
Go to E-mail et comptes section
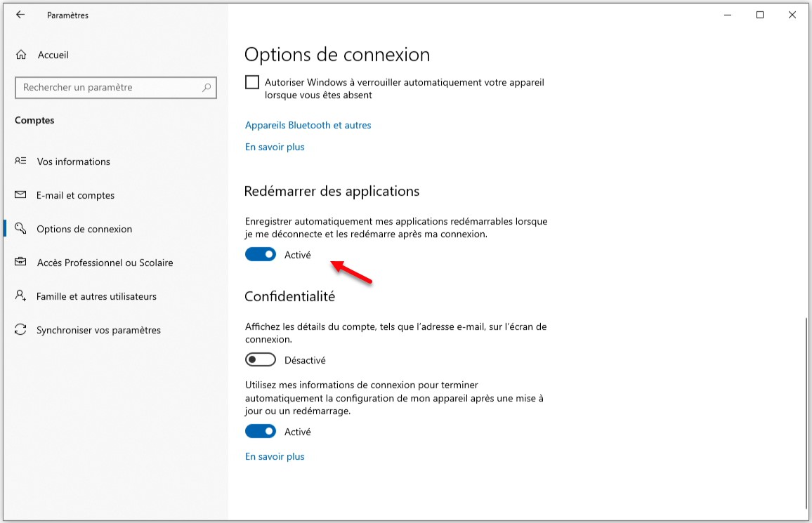pos(76,195)
